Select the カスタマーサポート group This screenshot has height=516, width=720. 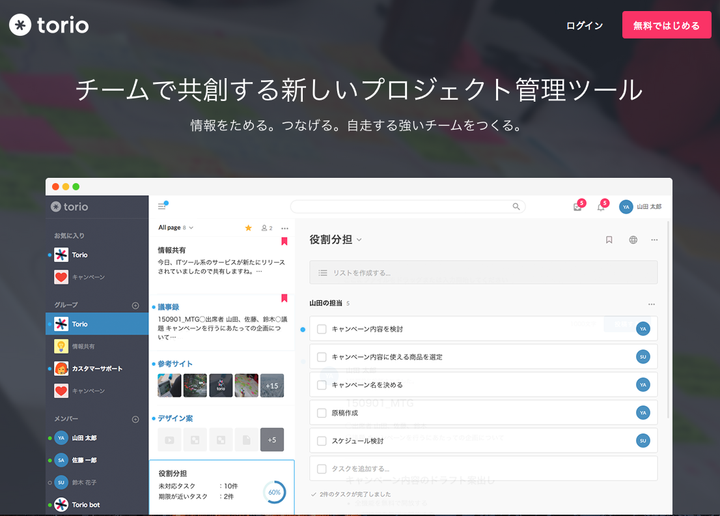pyautogui.click(x=88, y=368)
